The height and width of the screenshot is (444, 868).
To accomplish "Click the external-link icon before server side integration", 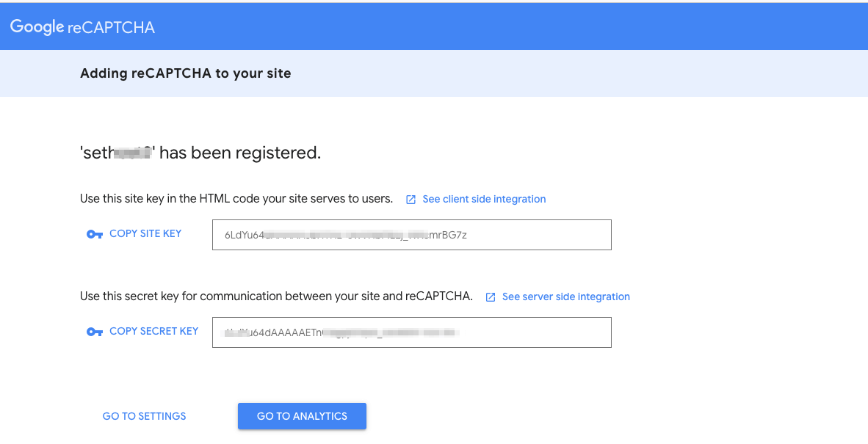I will (490, 296).
